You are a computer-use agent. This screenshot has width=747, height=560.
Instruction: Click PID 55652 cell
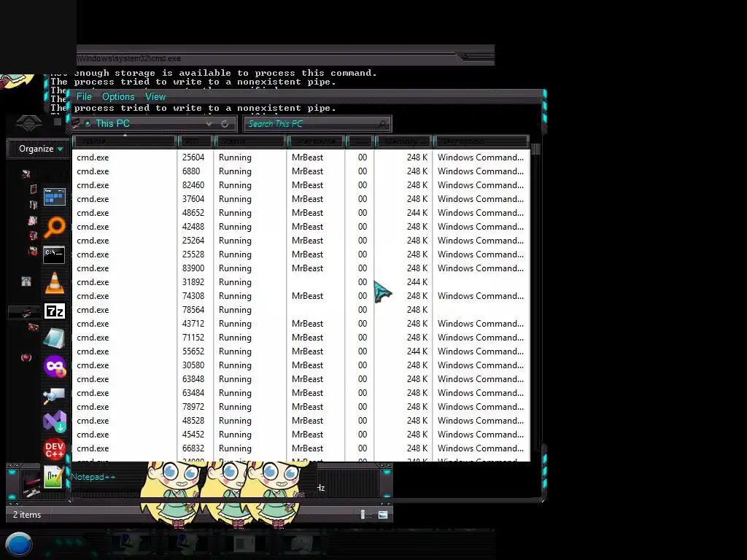(x=193, y=351)
